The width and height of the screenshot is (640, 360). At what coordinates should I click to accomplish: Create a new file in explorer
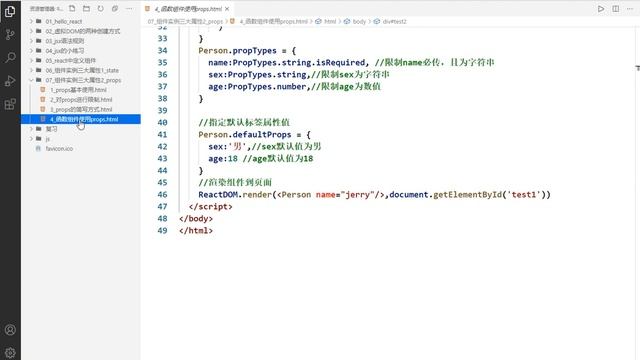click(x=72, y=8)
